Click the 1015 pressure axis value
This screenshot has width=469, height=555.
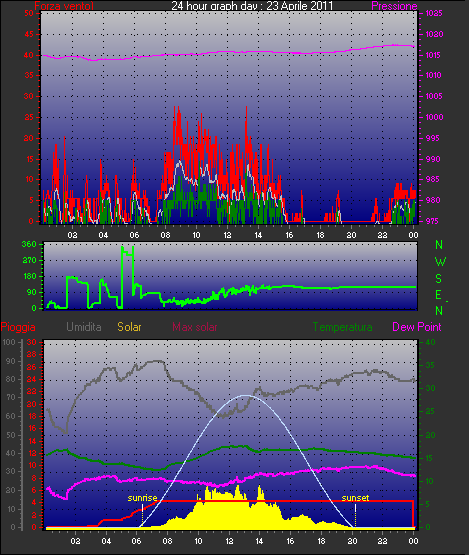tap(434, 55)
